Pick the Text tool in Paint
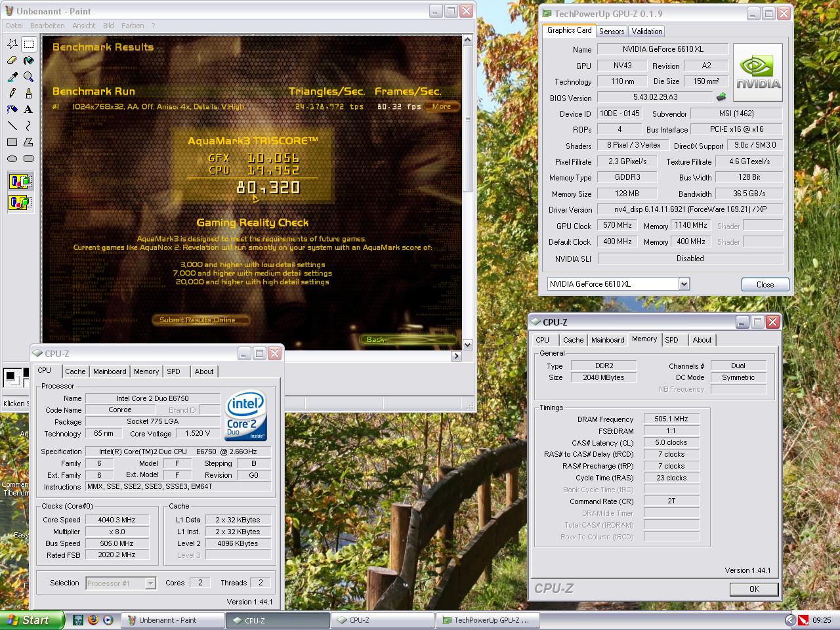Screen dimensions: 840x630 coord(29,109)
